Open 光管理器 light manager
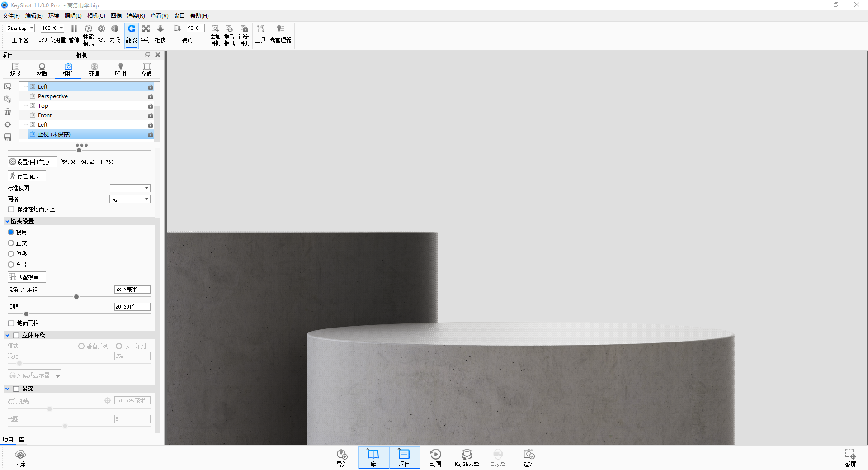Screen dimensions: 868x470 click(x=280, y=34)
